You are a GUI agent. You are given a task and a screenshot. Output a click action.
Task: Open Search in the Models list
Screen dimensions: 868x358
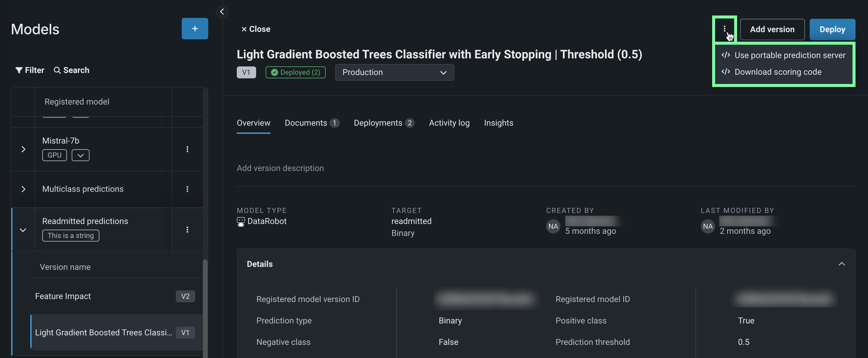[x=71, y=70]
